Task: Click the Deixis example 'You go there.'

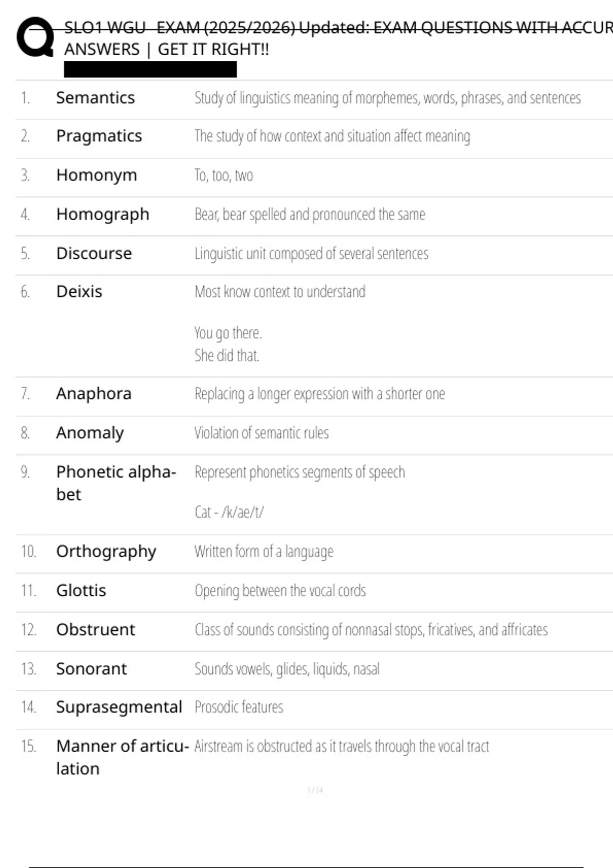Action: [x=228, y=333]
